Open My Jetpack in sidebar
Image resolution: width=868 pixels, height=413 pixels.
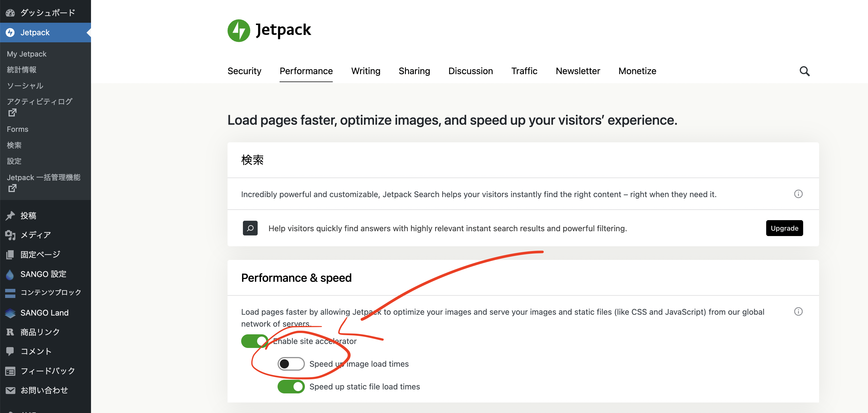coord(27,54)
